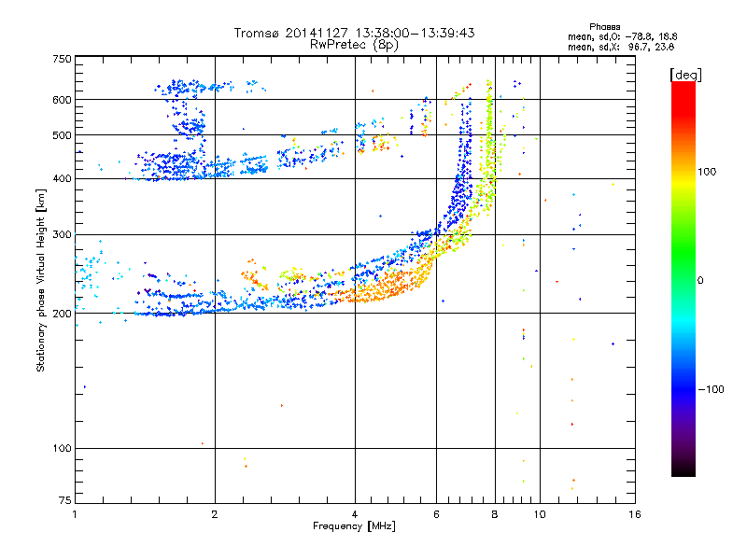Viewport: 747px width, 560px height.
Task: Click the 'Phases' header text
Action: tap(604, 27)
